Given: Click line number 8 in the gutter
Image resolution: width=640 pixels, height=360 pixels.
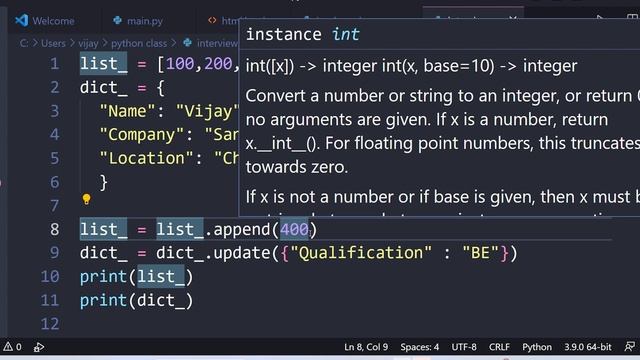Looking at the screenshot, I should pyautogui.click(x=55, y=229).
